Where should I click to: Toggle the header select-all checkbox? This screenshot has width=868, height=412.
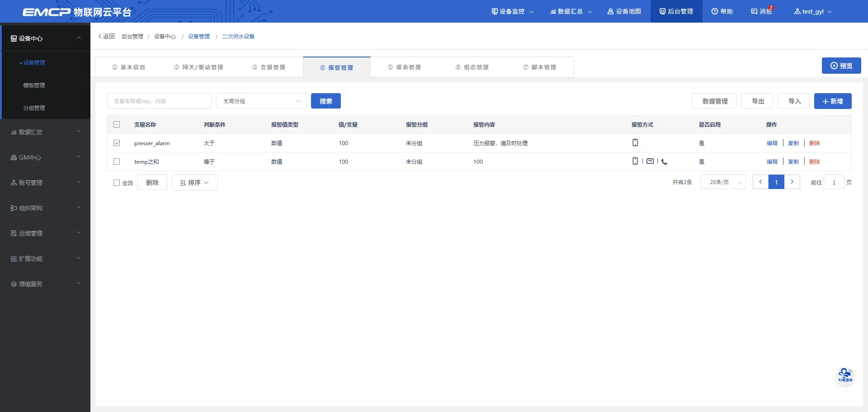pos(117,124)
